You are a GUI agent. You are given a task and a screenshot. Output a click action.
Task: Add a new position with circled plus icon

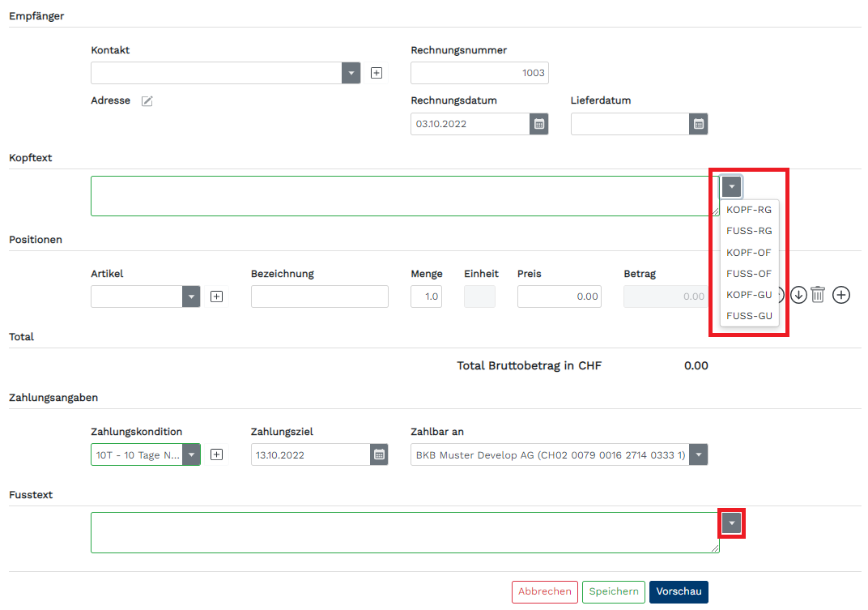coord(841,295)
